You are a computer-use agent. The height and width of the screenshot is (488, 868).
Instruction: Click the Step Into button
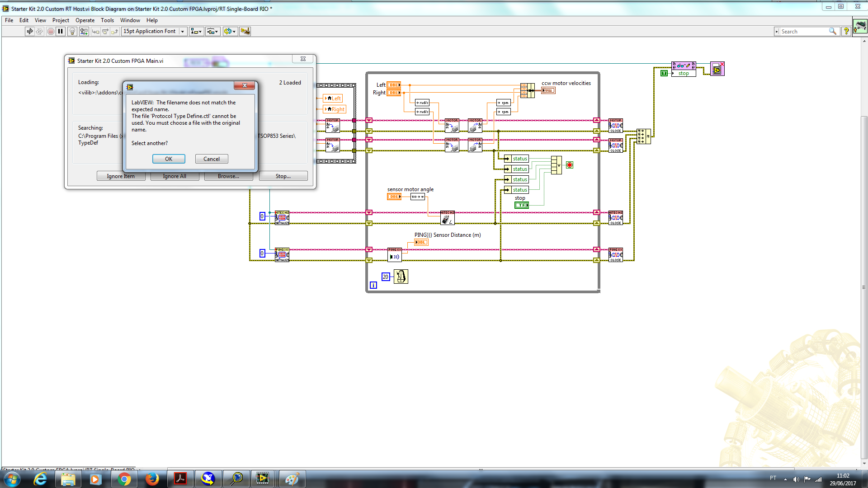coord(95,31)
